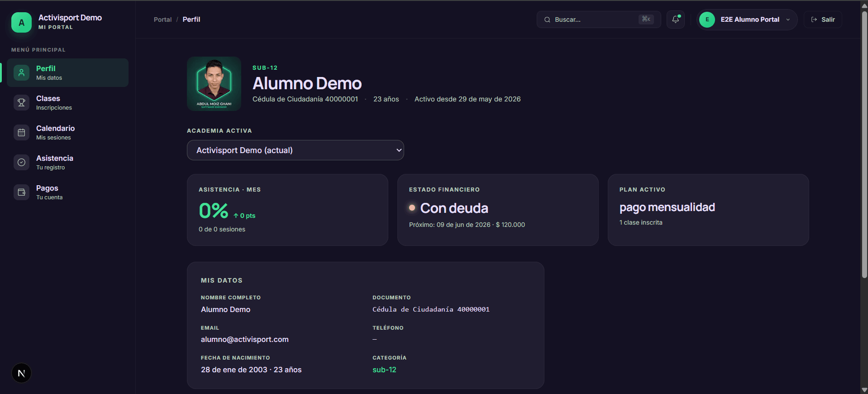
Task: Click the 0% attendance value
Action: click(x=214, y=211)
